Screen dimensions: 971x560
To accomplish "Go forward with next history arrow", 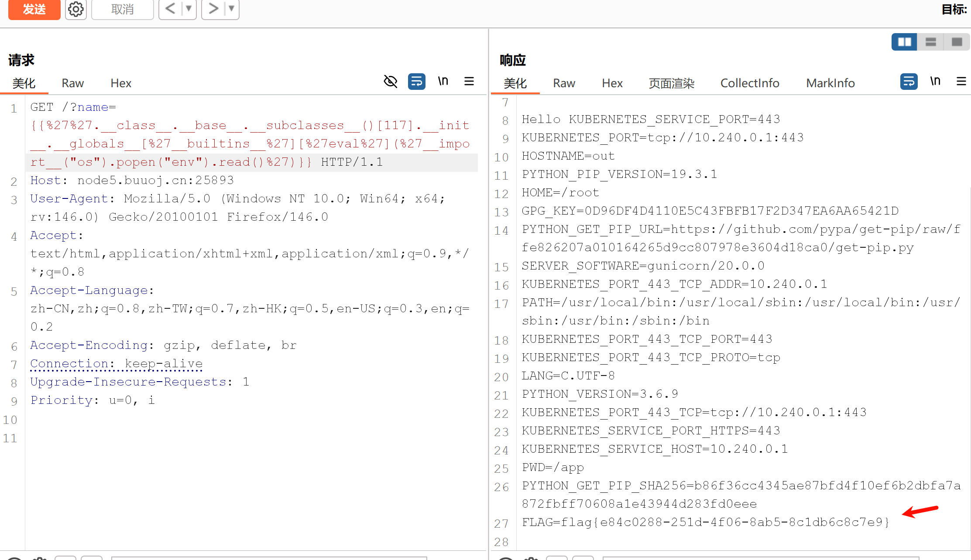I will coord(213,8).
